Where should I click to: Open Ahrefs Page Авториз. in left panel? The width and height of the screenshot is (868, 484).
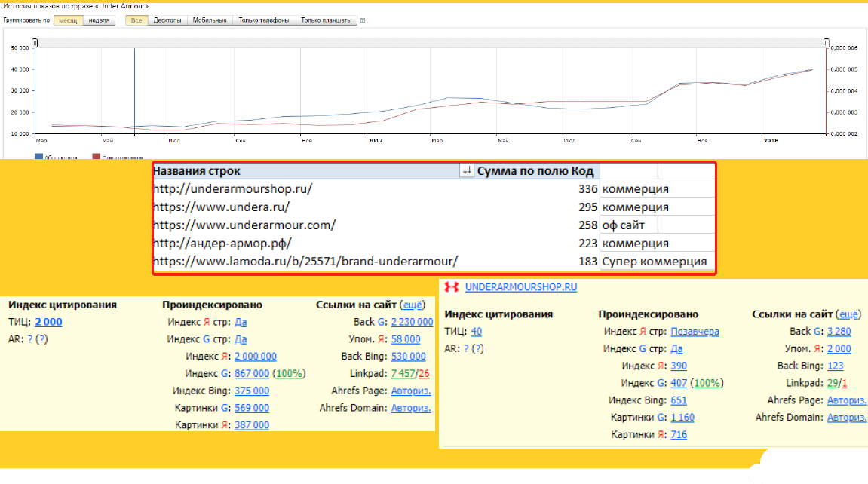pos(411,391)
